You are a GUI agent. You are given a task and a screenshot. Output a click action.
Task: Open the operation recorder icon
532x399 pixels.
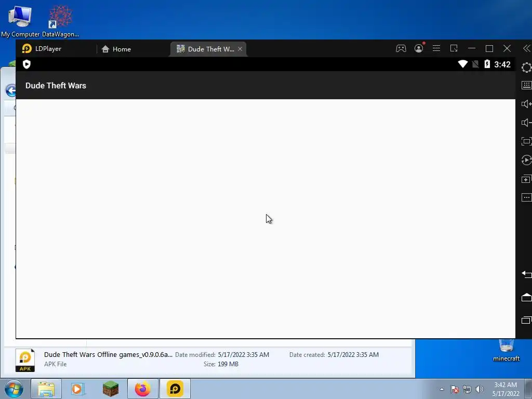pos(527,160)
